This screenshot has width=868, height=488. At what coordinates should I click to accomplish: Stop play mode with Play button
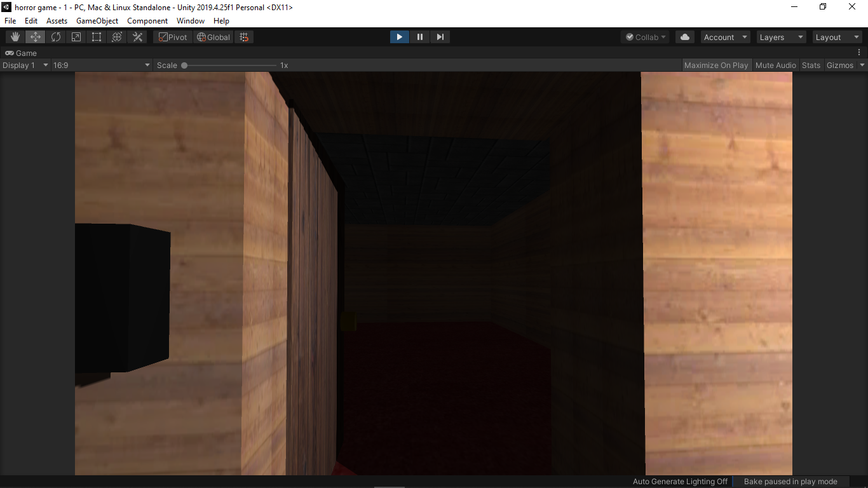pos(399,37)
